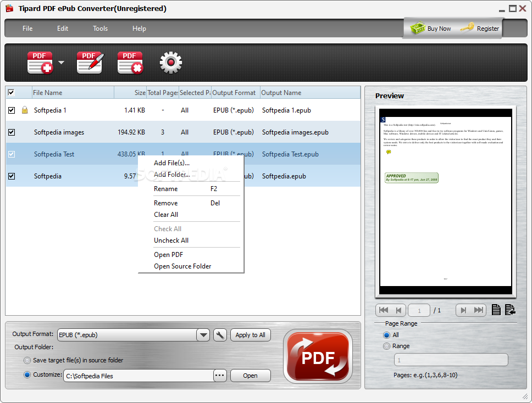Click the page range input field
This screenshot has height=403, width=532.
click(451, 360)
